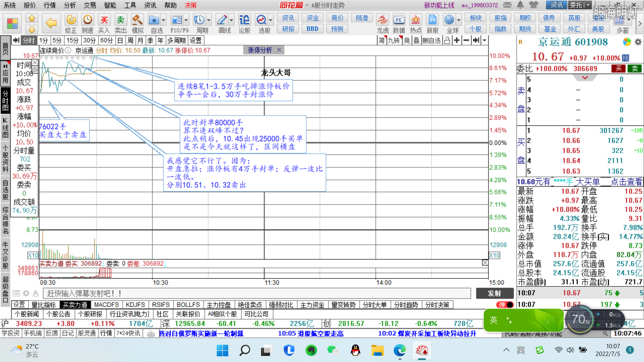The image size is (644, 362).
Task: Open the chart toolbar dropdown triangle
Action: 484,41
